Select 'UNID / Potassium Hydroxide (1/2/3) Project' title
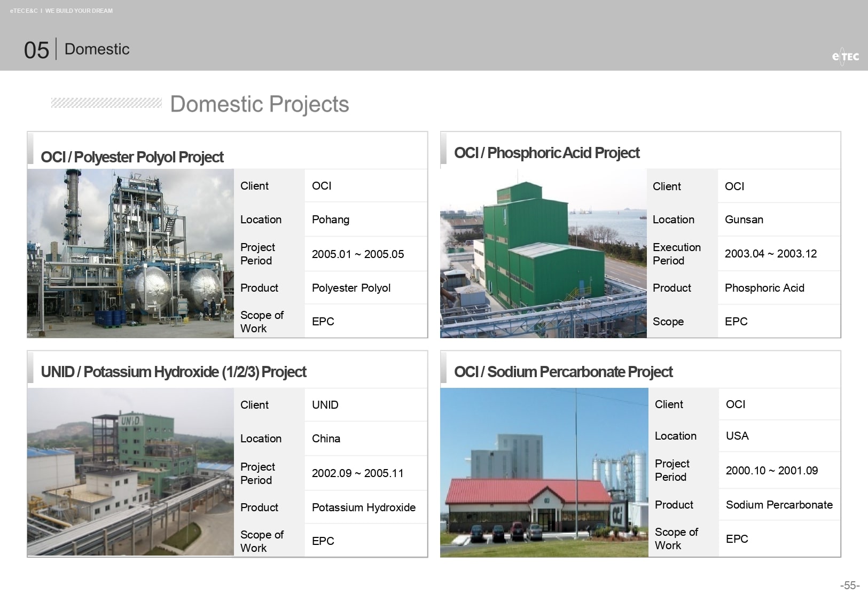The height and width of the screenshot is (601, 868). pyautogui.click(x=174, y=372)
